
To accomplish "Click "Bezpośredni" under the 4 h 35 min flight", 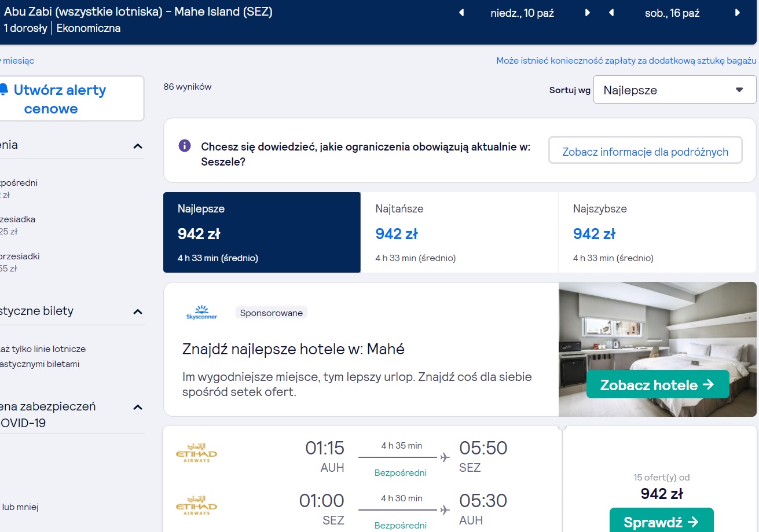I will pyautogui.click(x=401, y=473).
